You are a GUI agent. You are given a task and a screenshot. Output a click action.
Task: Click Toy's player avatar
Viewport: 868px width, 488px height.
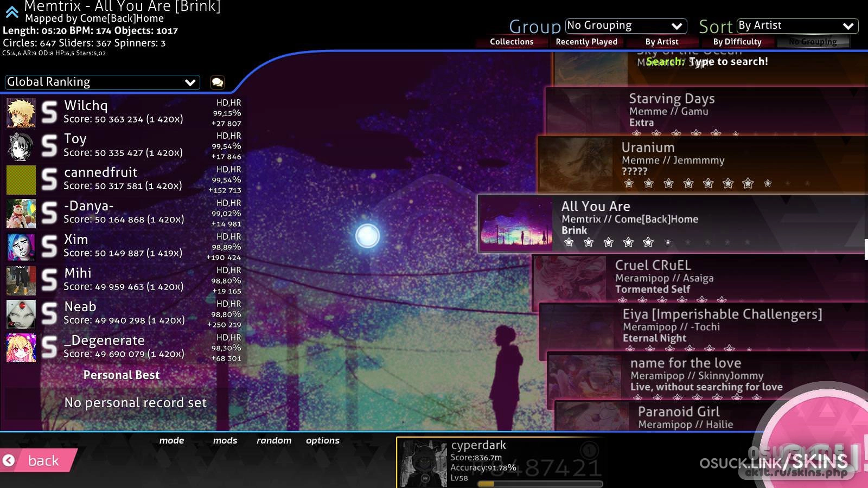(21, 146)
